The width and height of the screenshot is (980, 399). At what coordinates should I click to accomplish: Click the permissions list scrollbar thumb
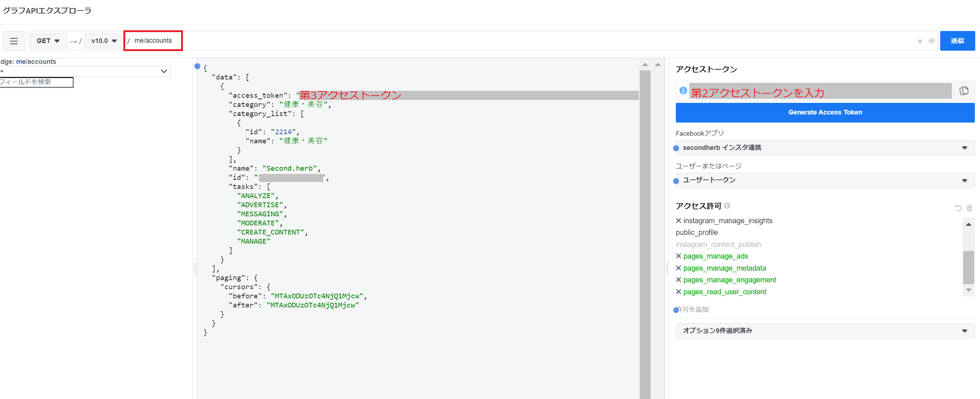point(969,267)
